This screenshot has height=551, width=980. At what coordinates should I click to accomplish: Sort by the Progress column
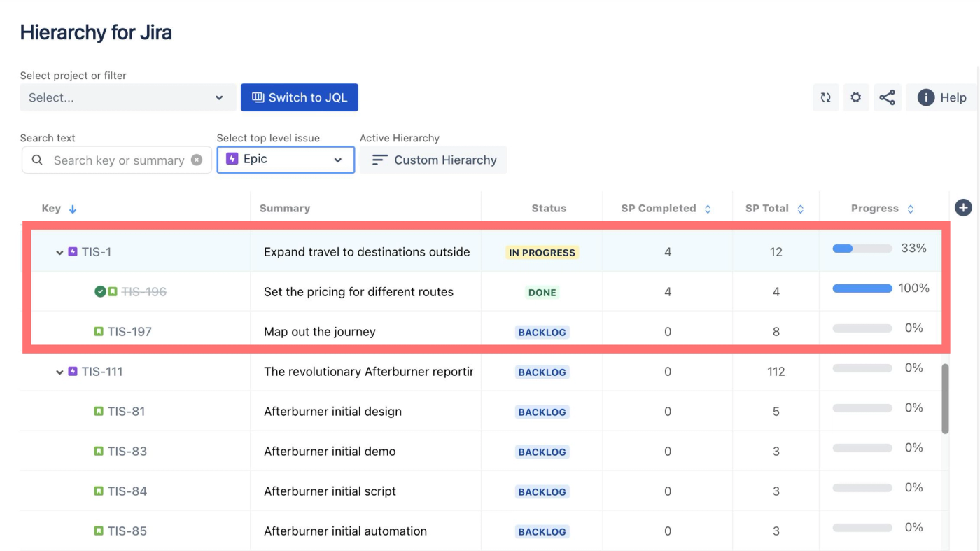(883, 209)
